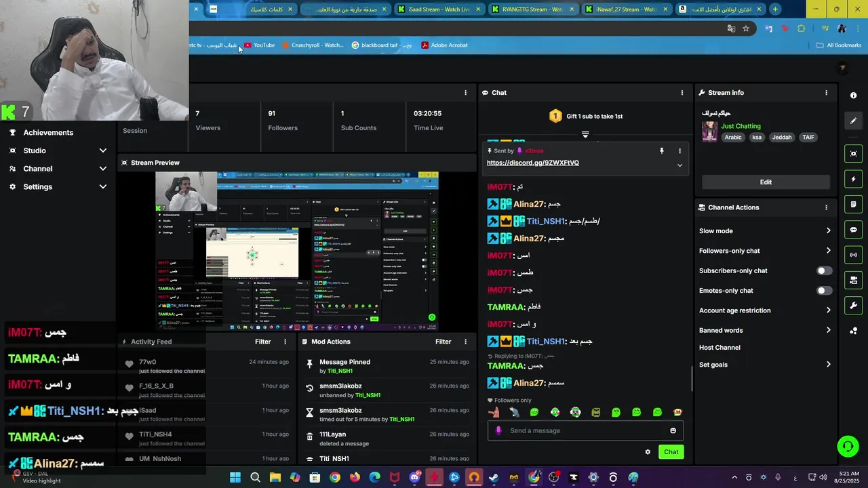This screenshot has width=868, height=488.
Task: Click the Send a message input field
Action: click(x=585, y=430)
